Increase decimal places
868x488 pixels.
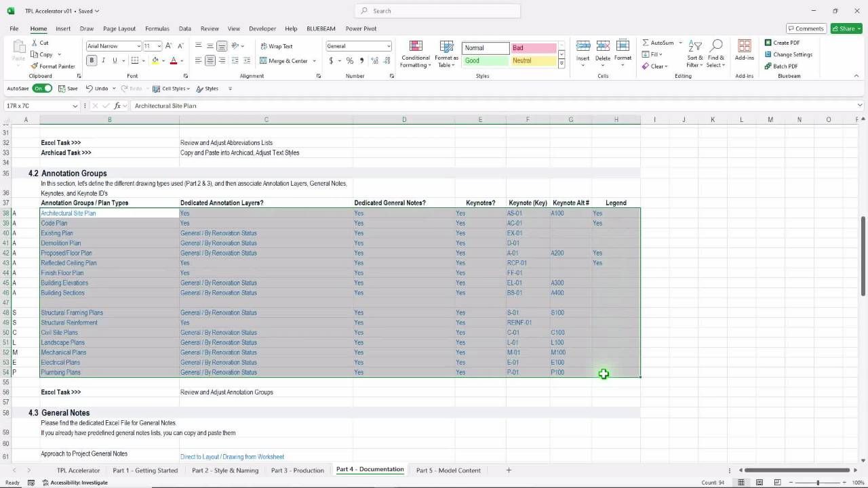click(x=374, y=61)
